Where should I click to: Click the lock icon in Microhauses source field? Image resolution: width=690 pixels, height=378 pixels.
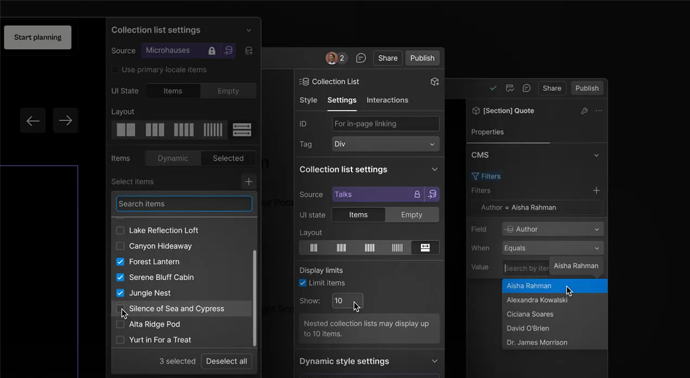pyautogui.click(x=212, y=51)
